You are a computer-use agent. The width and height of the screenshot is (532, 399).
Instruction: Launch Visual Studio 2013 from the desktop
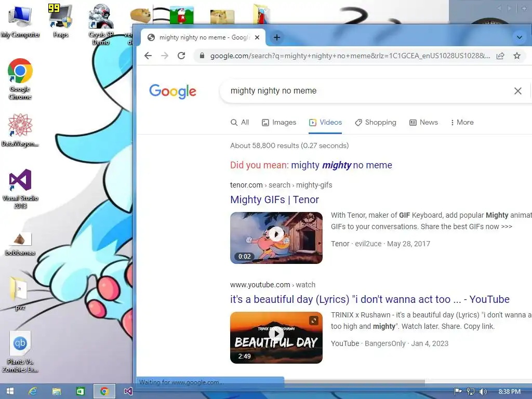click(20, 188)
